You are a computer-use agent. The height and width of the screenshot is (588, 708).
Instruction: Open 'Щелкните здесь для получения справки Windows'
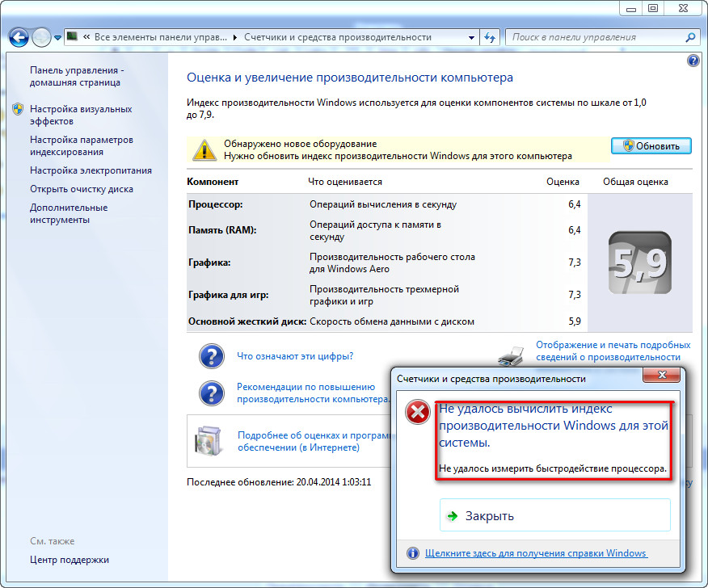[536, 553]
